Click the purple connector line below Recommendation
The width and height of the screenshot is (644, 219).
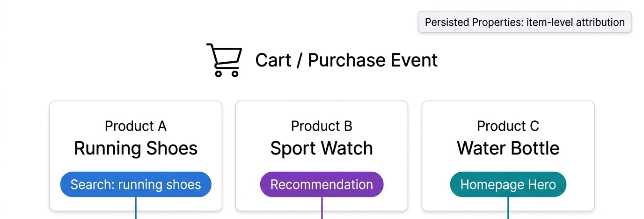[322, 208]
